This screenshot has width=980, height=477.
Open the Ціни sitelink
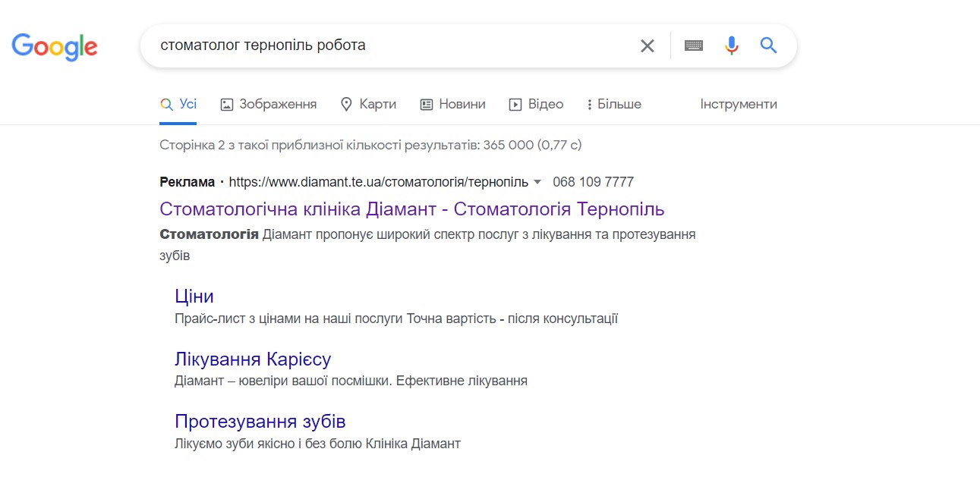coord(194,296)
